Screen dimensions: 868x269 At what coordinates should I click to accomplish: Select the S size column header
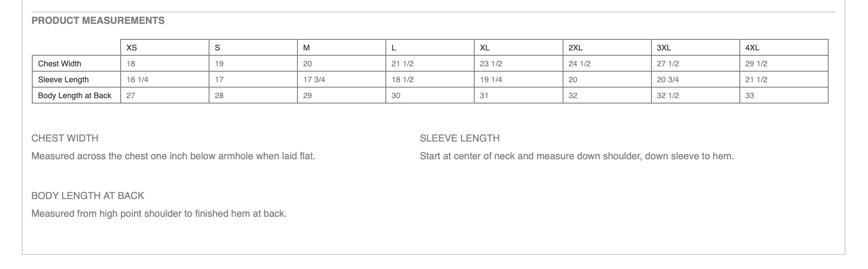pos(253,47)
